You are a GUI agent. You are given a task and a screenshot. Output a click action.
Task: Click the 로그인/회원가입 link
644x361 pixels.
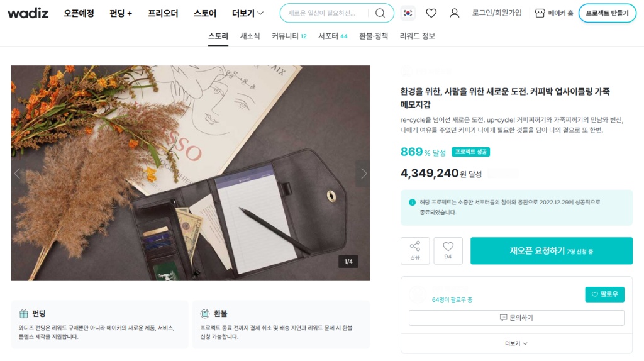[x=497, y=13]
